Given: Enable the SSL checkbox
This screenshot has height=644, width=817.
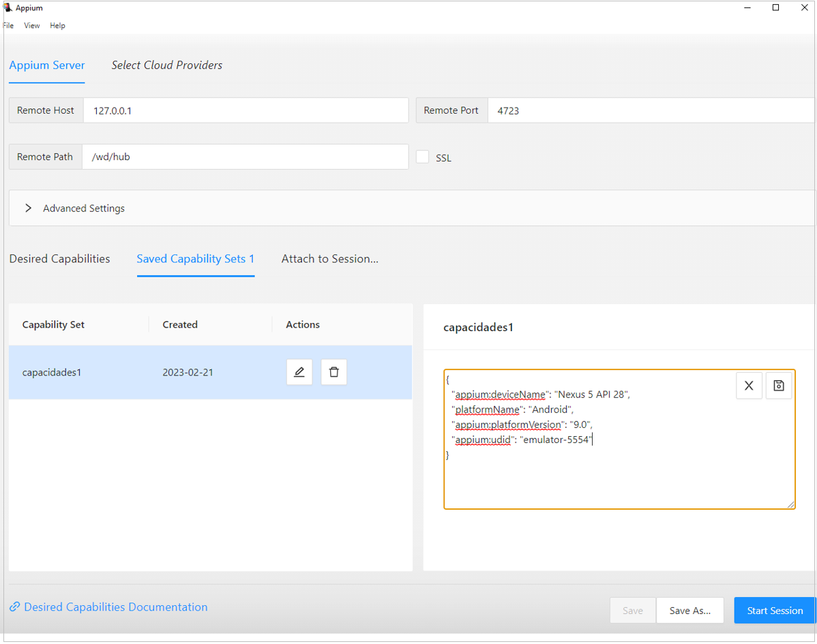Looking at the screenshot, I should (423, 157).
